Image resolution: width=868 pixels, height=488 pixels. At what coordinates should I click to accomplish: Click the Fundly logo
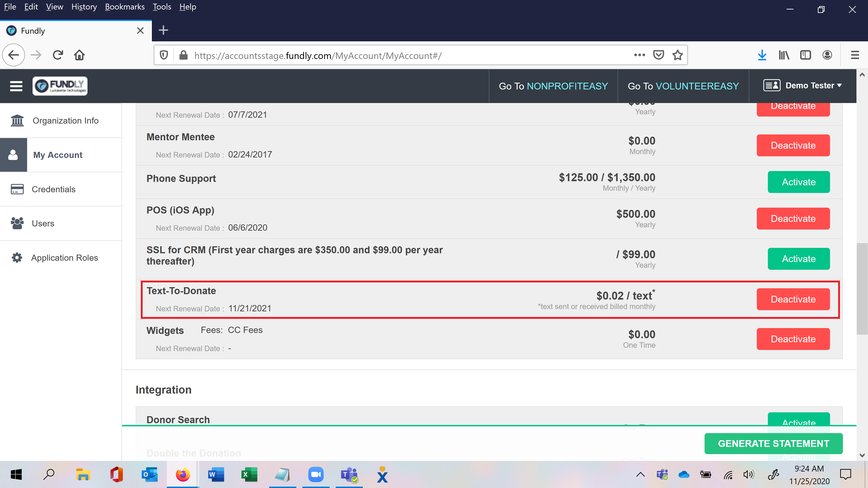(x=60, y=86)
